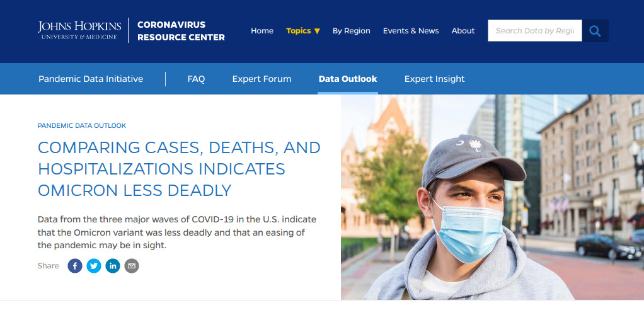This screenshot has height=315, width=644.
Task: Switch to the FAQ tab
Action: pos(197,79)
